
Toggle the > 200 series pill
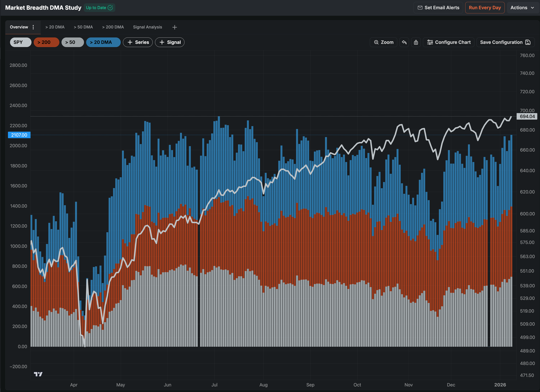coord(46,42)
